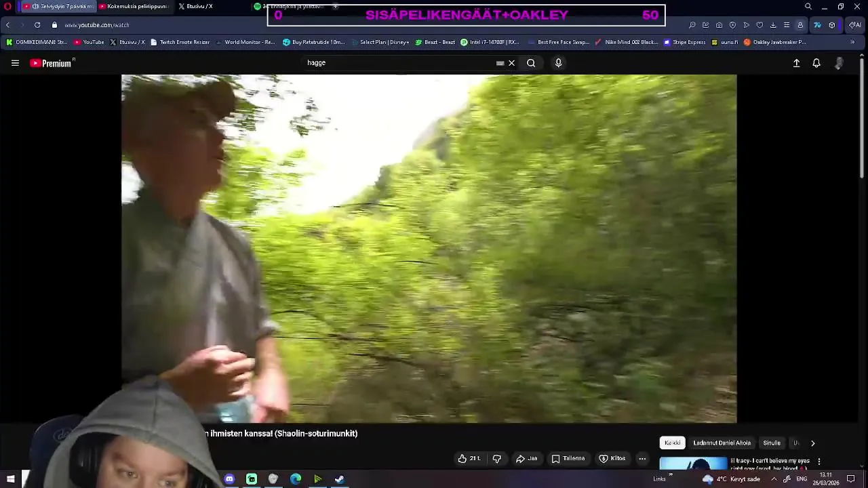Open the Windows notification center

pos(851,479)
